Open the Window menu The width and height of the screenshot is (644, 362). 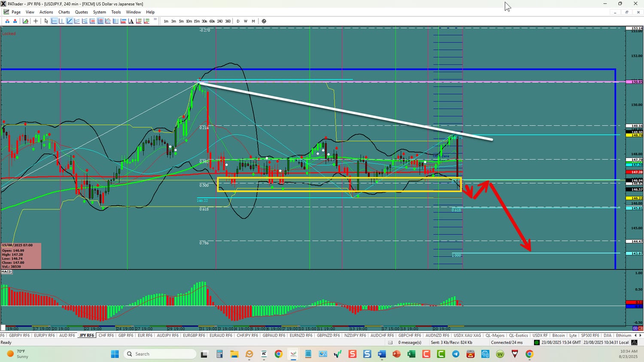[x=134, y=12]
